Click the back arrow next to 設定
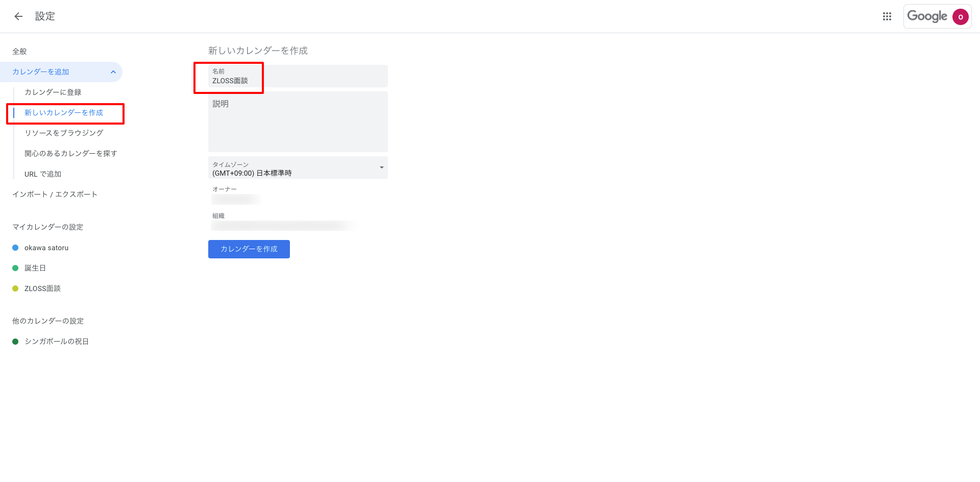The image size is (980, 482). [x=18, y=16]
